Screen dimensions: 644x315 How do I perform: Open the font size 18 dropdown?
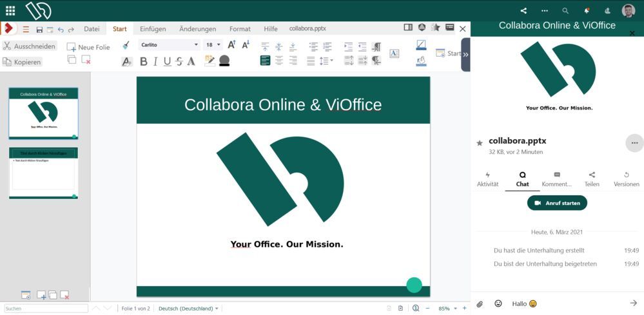219,45
